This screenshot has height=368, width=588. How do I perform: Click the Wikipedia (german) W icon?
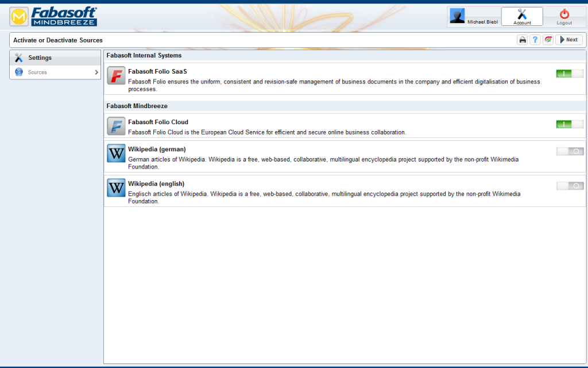coord(116,153)
